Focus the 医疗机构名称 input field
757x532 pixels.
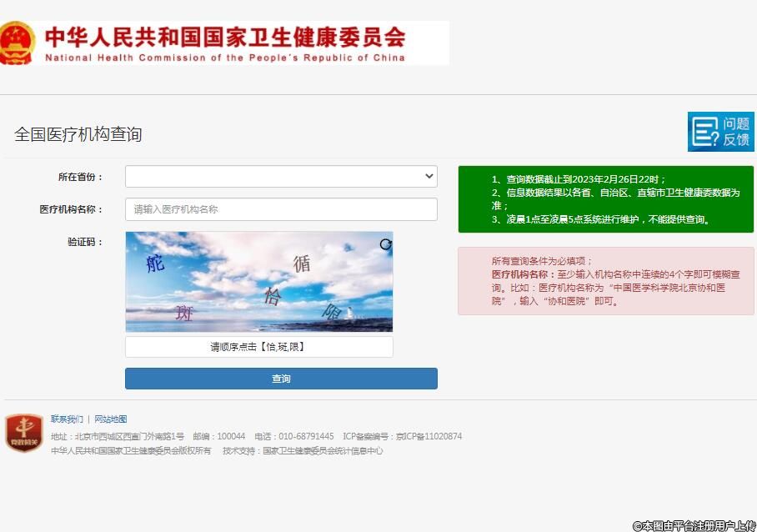(281, 209)
